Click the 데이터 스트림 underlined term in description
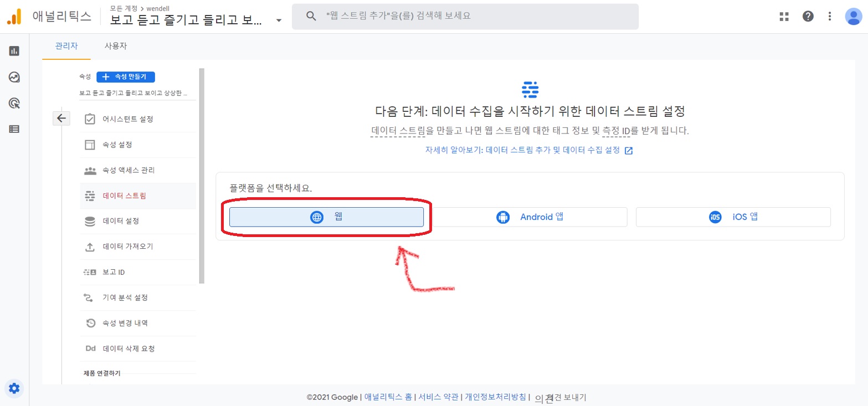This screenshot has height=406, width=868. 399,131
